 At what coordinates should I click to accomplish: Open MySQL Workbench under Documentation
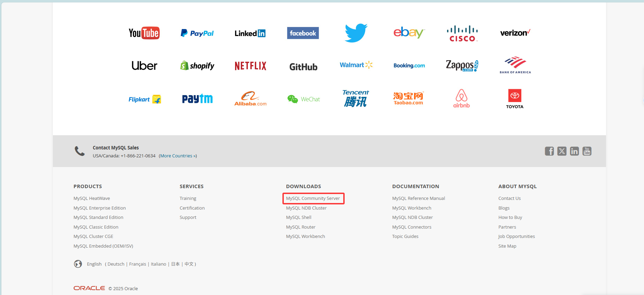tap(411, 208)
